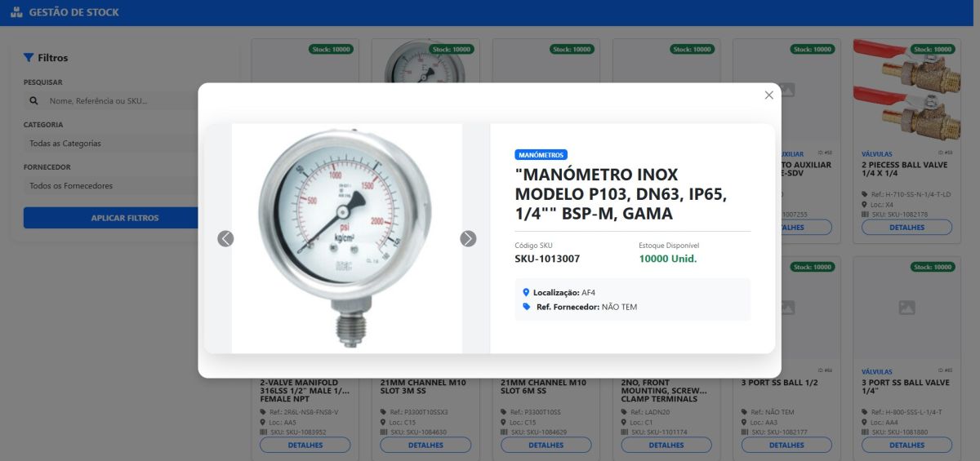This screenshot has width=980, height=461.
Task: Click the 21MM CHANNEL M10 SLOT 3M SS title
Action: (421, 387)
